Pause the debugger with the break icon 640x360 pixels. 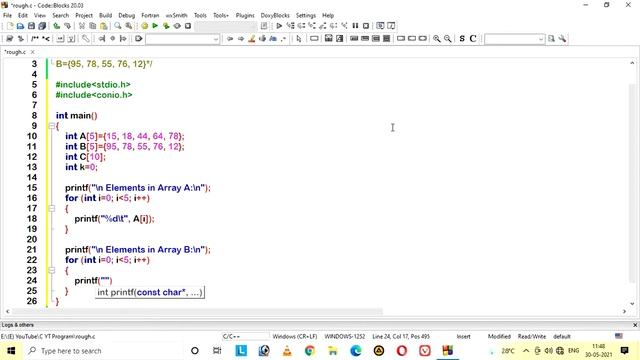point(355,26)
